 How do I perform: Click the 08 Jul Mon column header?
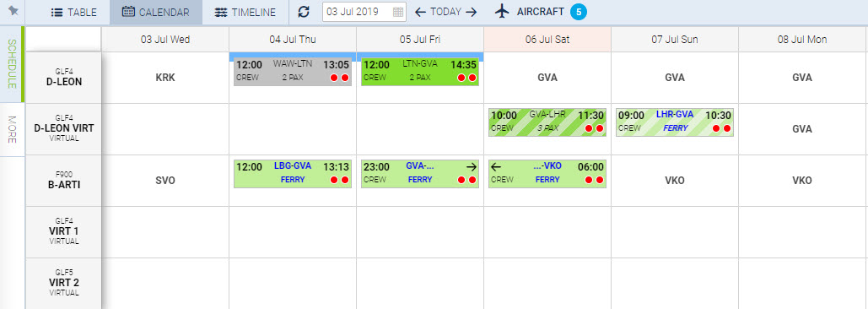click(802, 40)
